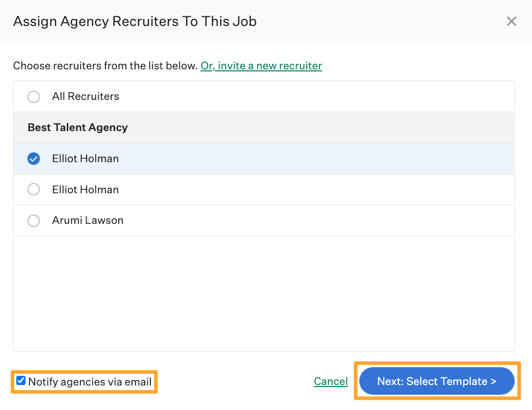Click the Cancel link
Screen dimensions: 532x410
[331, 381]
